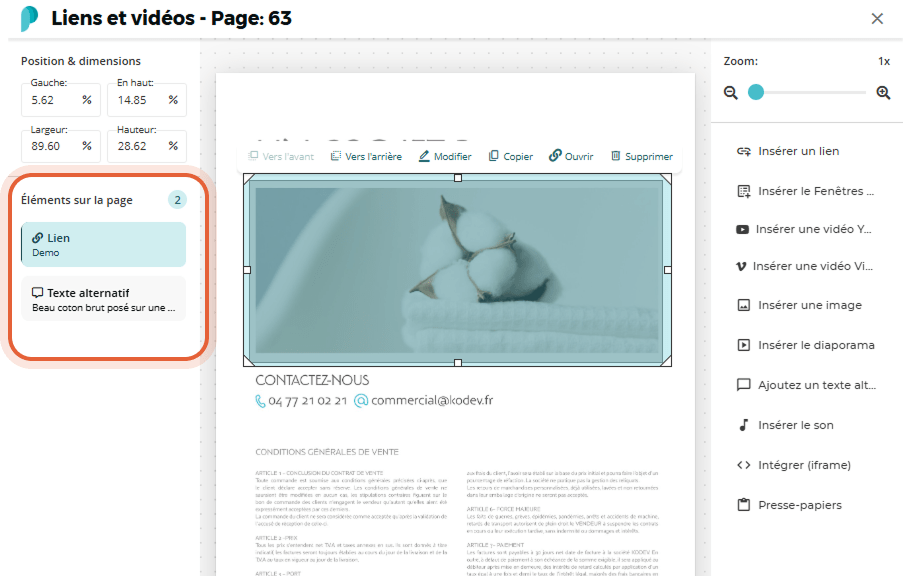Click the Vimeo video icon
This screenshot has width=903, height=576.
(x=741, y=266)
